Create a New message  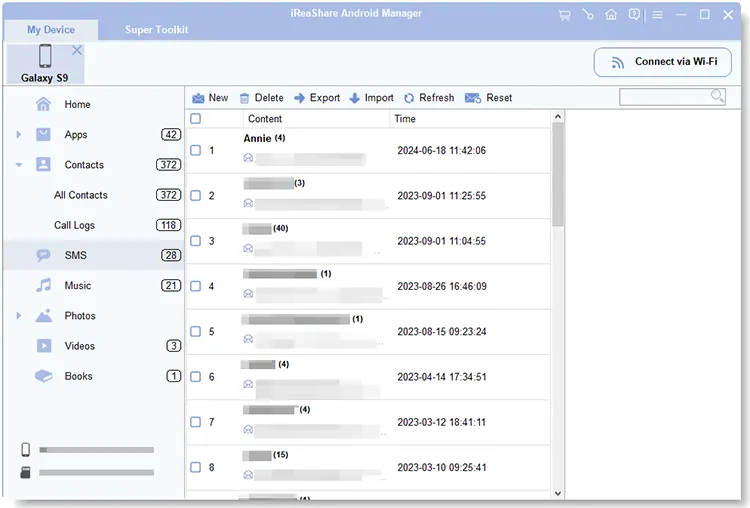210,98
